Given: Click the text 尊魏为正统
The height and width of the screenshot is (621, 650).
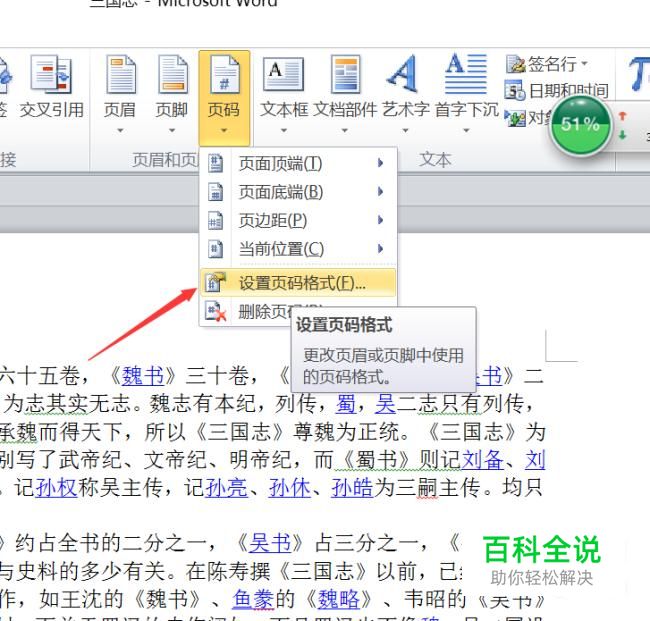Looking at the screenshot, I should pyautogui.click(x=347, y=432).
